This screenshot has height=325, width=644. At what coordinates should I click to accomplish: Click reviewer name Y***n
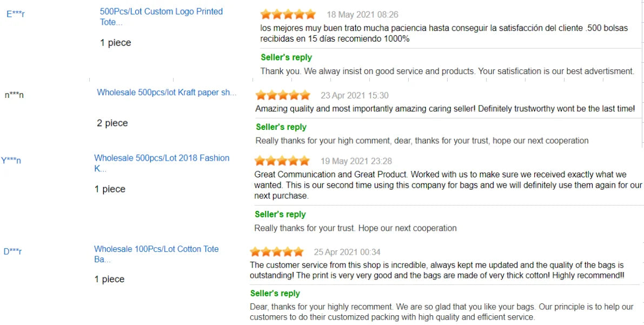pyautogui.click(x=11, y=161)
